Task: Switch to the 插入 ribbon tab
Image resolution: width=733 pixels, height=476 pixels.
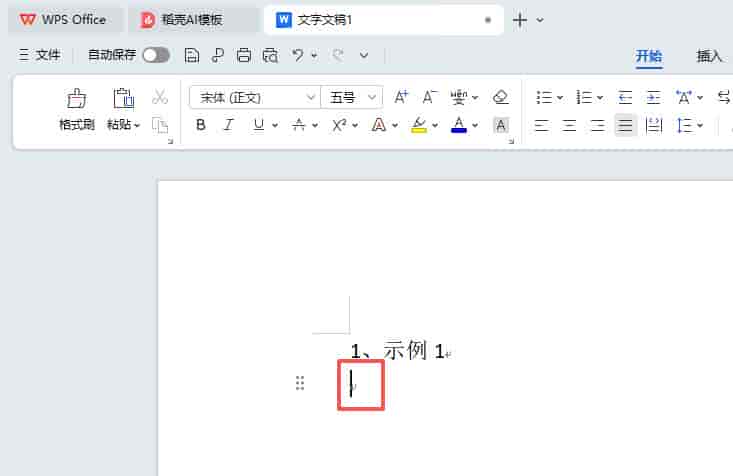Action: tap(709, 57)
